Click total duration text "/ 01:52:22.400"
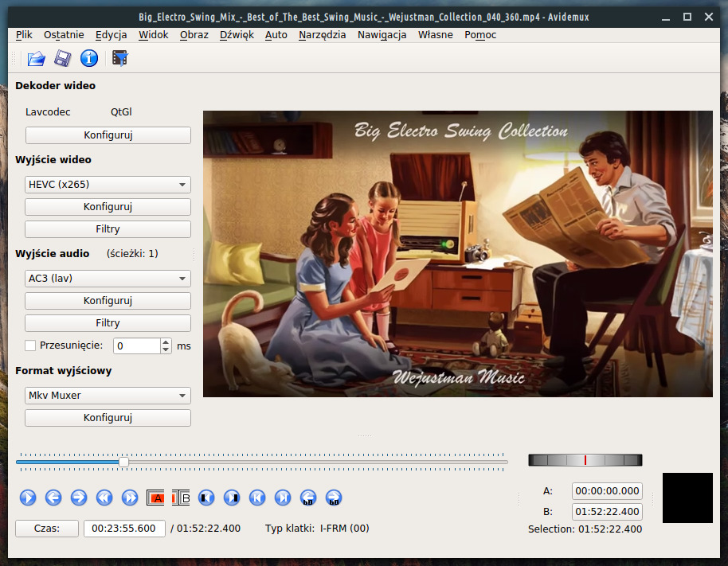Image resolution: width=728 pixels, height=566 pixels. click(205, 529)
